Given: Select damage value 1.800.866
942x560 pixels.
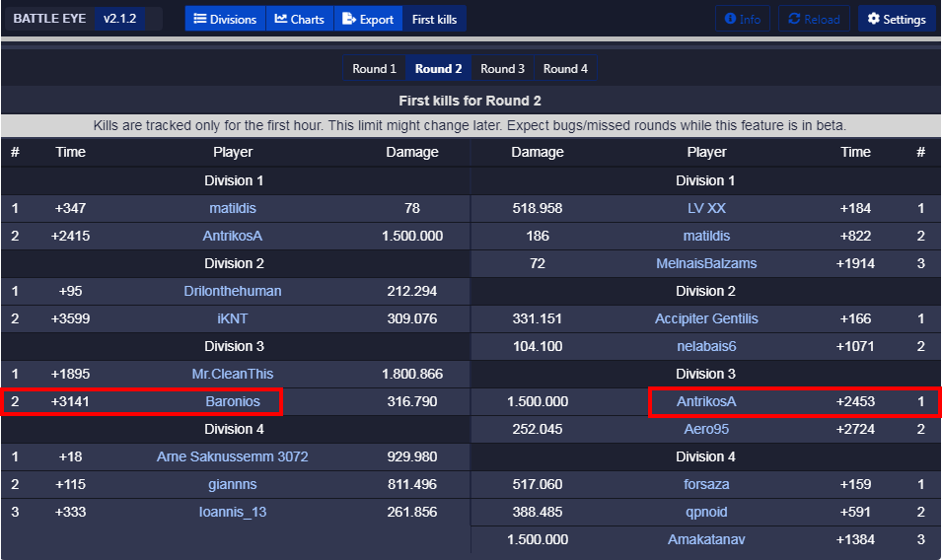Looking at the screenshot, I should click(x=412, y=374).
